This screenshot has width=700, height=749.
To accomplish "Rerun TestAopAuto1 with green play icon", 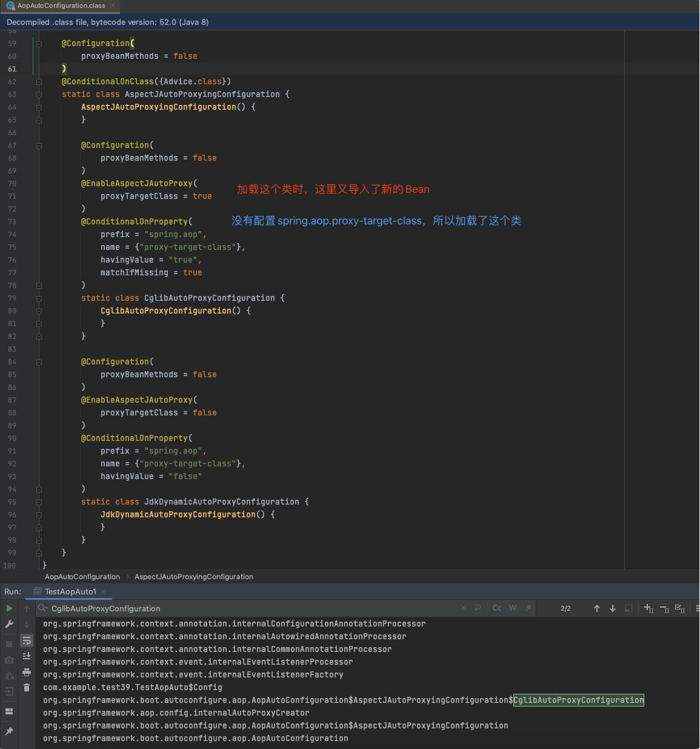I will (9, 608).
